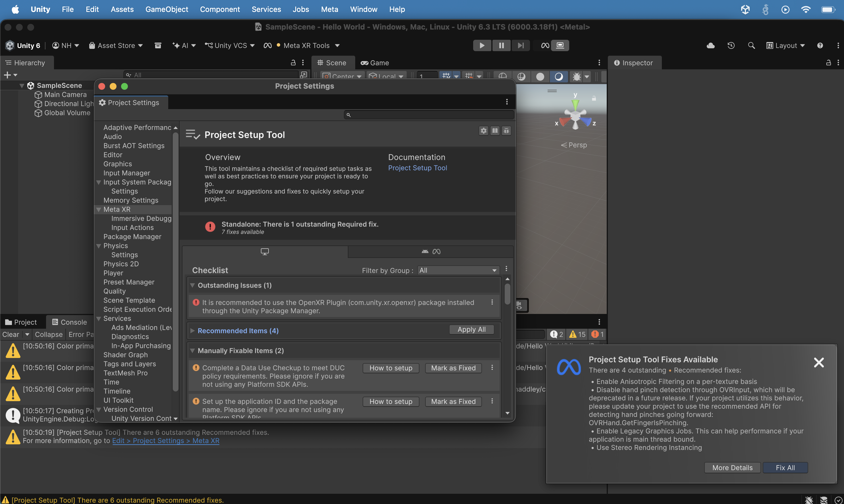This screenshot has width=844, height=504.
Task: Open the Project Setup Tool documentation link
Action: coord(417,168)
